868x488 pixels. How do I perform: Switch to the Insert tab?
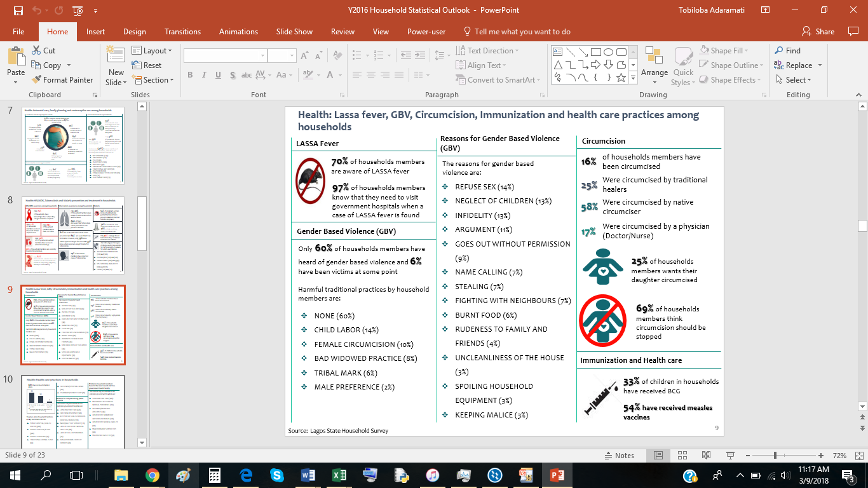tap(96, 32)
